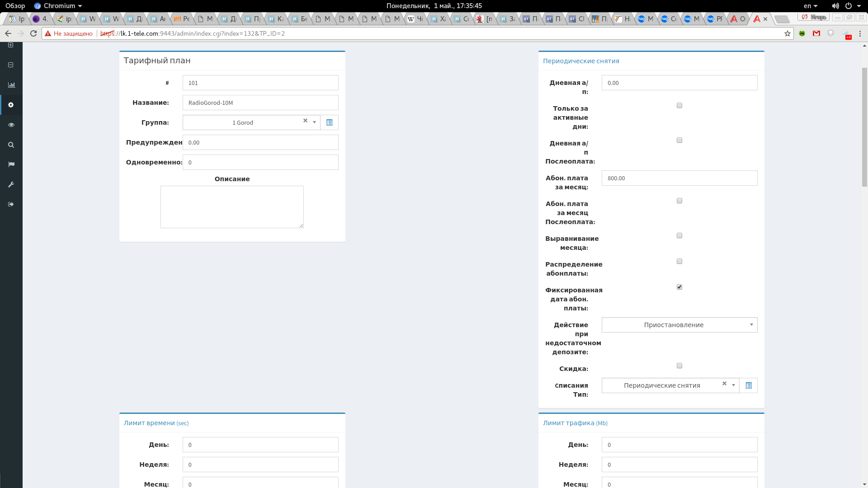This screenshot has height=488, width=868.
Task: Switch to the purple circle '4.' tab
Action: (40, 19)
